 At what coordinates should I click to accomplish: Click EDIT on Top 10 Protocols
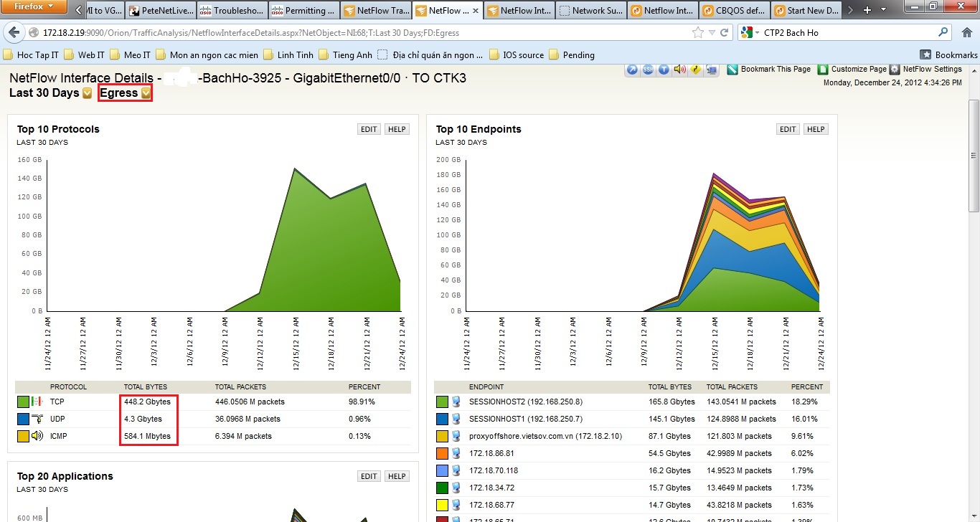tap(369, 129)
